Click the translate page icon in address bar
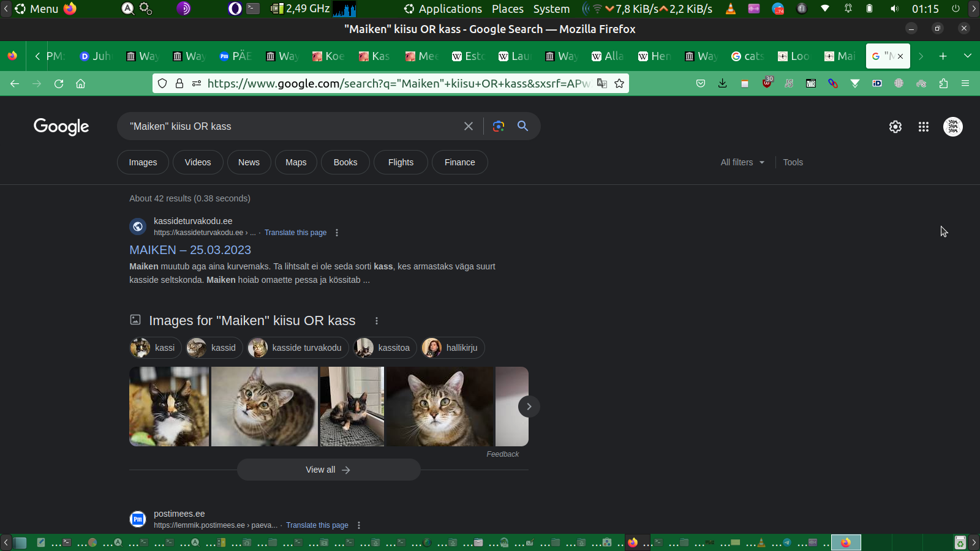The height and width of the screenshot is (551, 980). (x=602, y=84)
